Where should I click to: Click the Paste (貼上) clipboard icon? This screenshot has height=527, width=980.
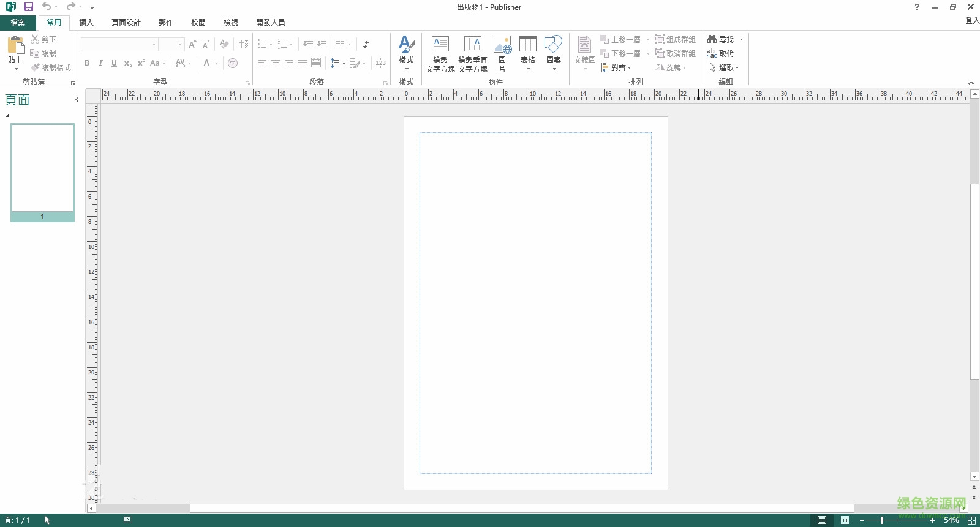point(15,45)
